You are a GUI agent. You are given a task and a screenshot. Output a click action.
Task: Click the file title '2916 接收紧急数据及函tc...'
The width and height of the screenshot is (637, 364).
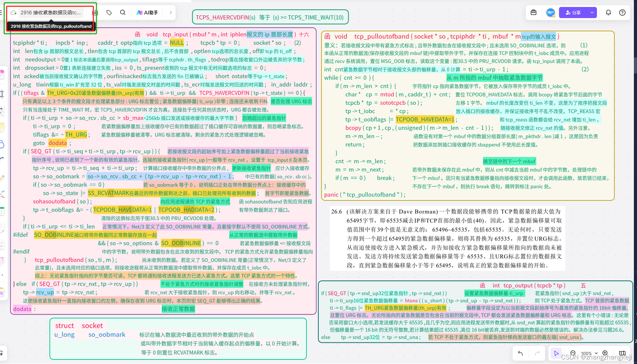(51, 13)
